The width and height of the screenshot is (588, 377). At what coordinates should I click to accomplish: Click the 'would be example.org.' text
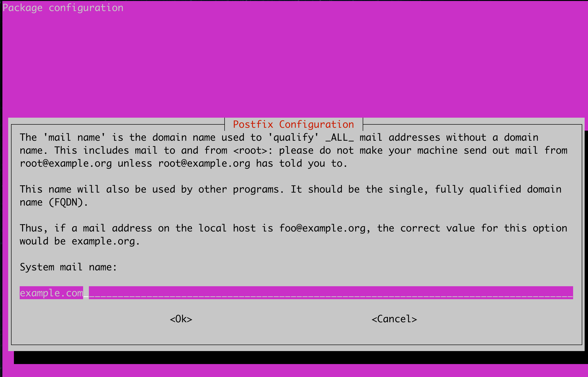pyautogui.click(x=80, y=241)
